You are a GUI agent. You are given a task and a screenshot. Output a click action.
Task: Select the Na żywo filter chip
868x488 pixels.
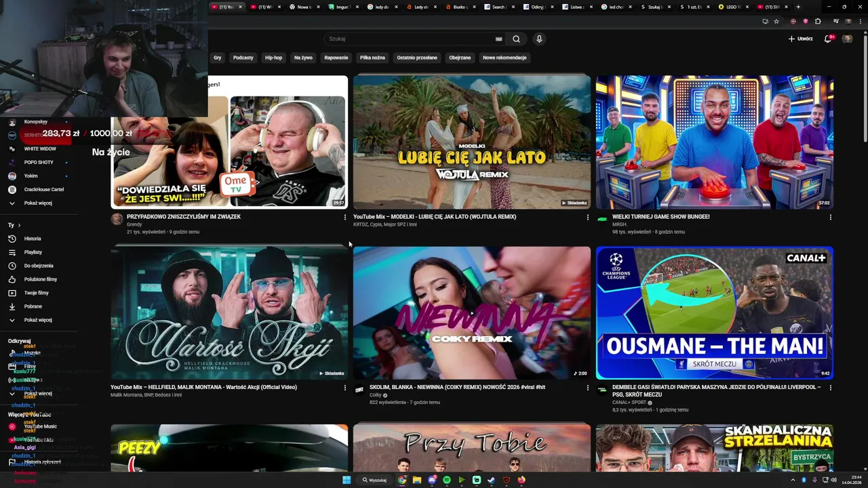coord(303,58)
